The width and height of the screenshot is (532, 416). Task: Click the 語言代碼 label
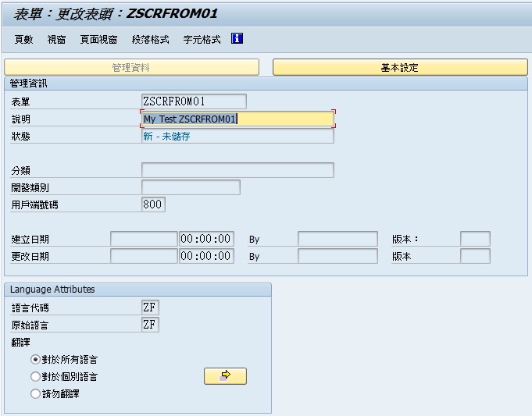[x=30, y=308]
